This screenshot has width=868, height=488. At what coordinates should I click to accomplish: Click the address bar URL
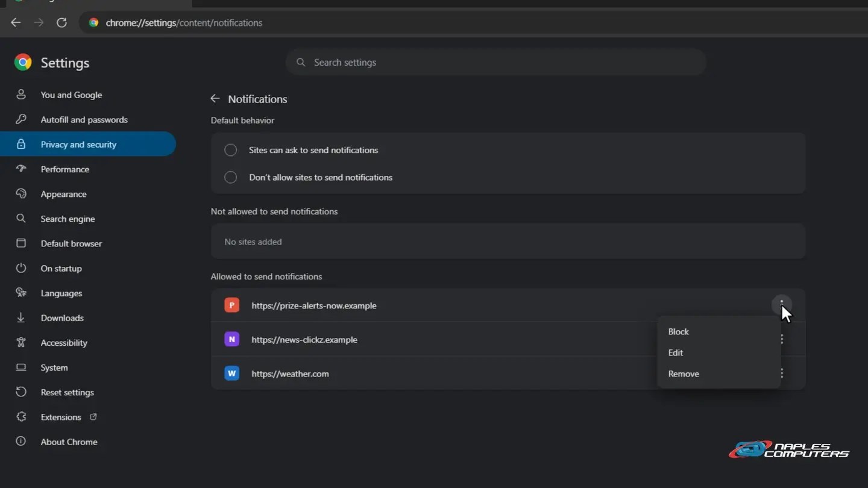184,23
